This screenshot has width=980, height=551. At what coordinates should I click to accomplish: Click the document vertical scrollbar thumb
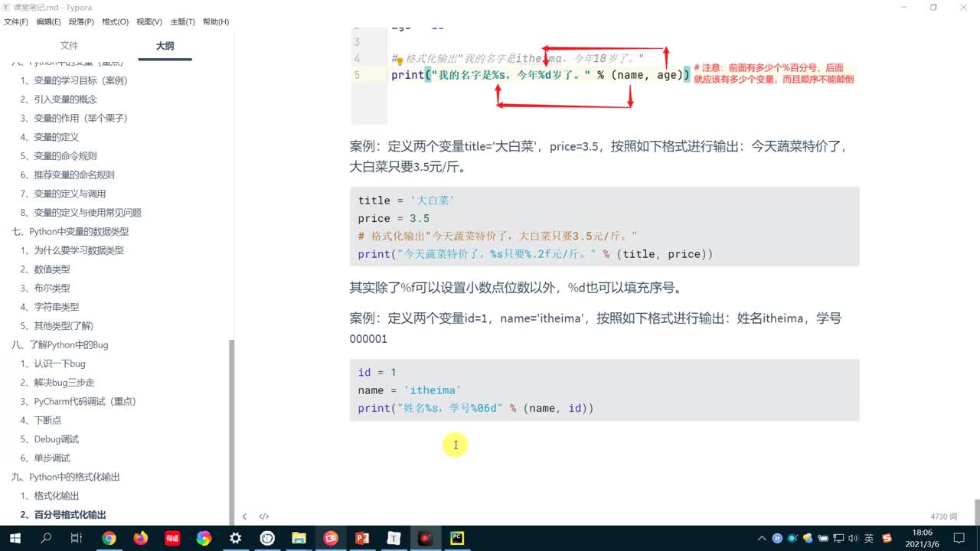tap(976, 510)
